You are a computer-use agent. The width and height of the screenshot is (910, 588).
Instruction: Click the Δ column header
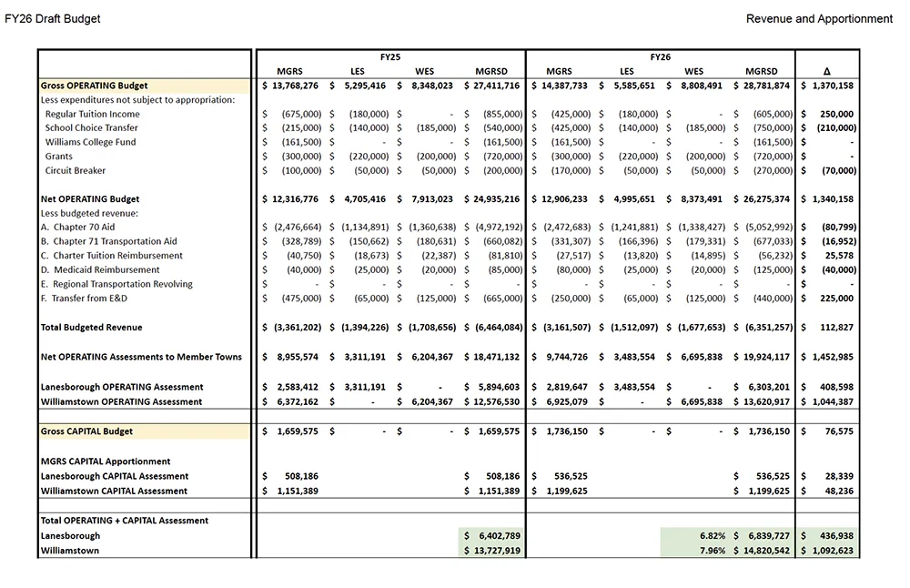[826, 71]
